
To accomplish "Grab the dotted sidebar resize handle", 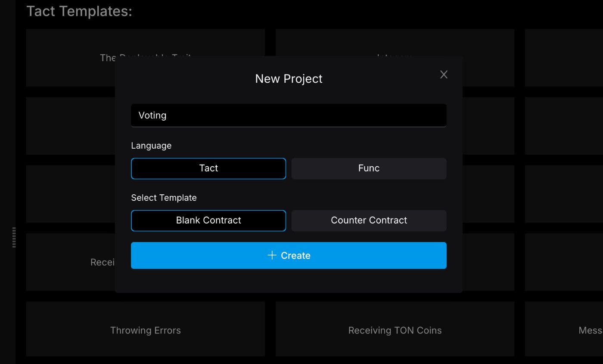I will click(14, 237).
